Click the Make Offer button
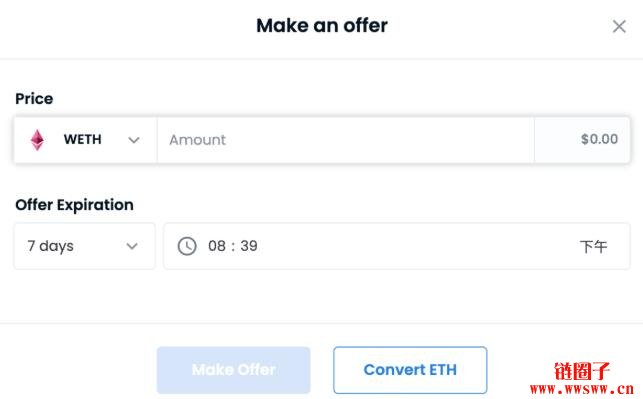Screen dimensions: 643x399 point(234,370)
